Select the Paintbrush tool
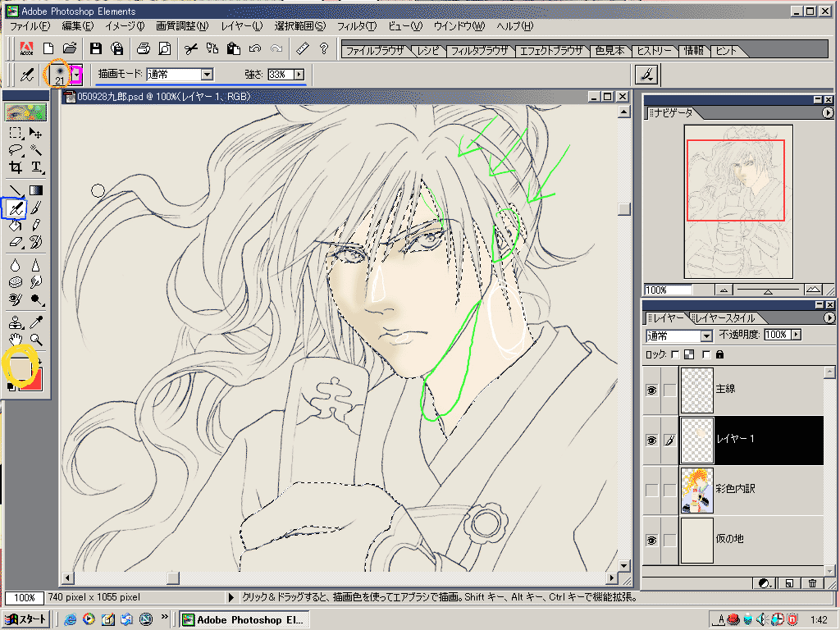The width and height of the screenshot is (840, 630). 36,208
